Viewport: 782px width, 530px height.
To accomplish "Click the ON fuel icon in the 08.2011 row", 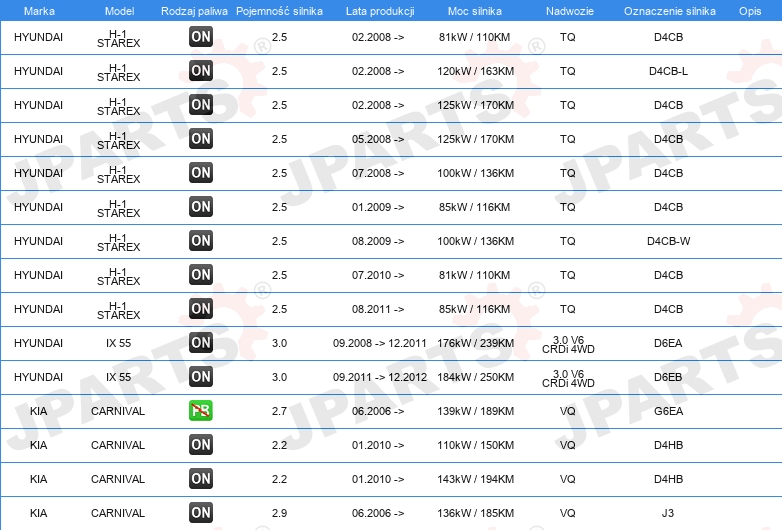I will [200, 308].
